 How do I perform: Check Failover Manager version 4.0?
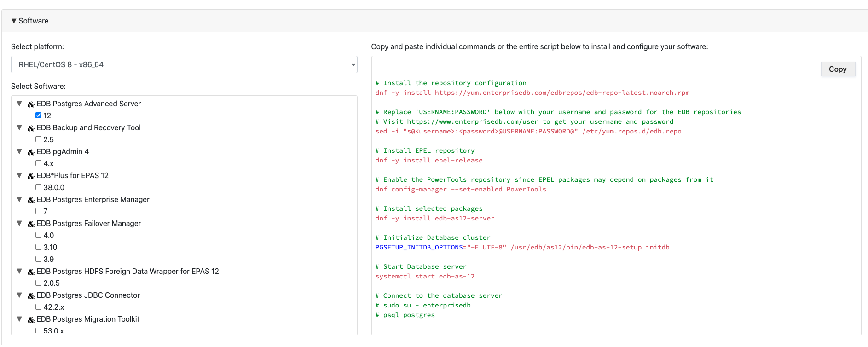[39, 235]
